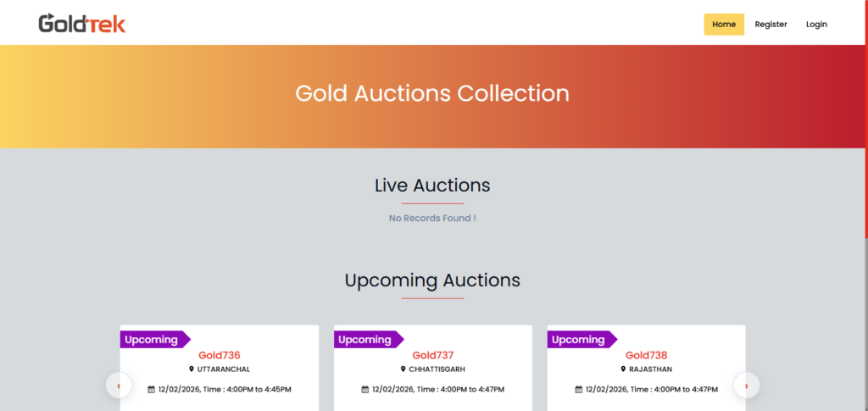868x411 pixels.
Task: Click the calendar icon on Gold738 card
Action: 578,390
